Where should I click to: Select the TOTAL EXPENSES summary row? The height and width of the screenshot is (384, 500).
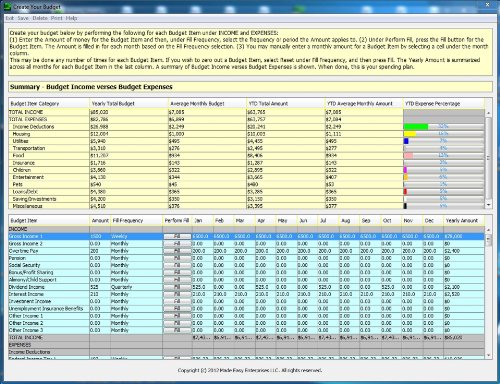click(x=247, y=119)
